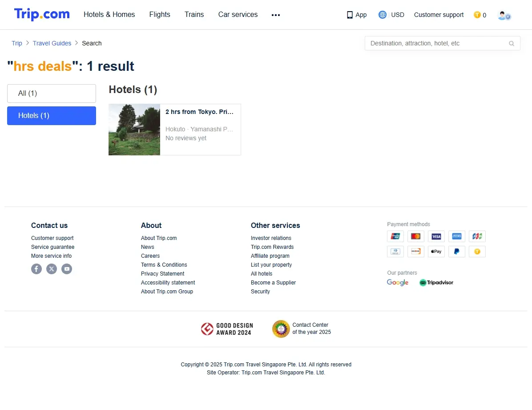Select the Hotels (1) filter tab

52,115
